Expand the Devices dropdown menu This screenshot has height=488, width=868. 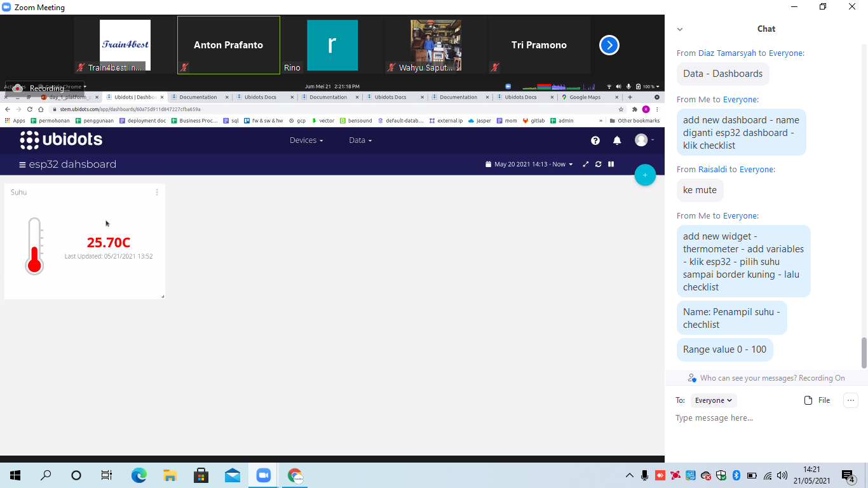pos(306,140)
